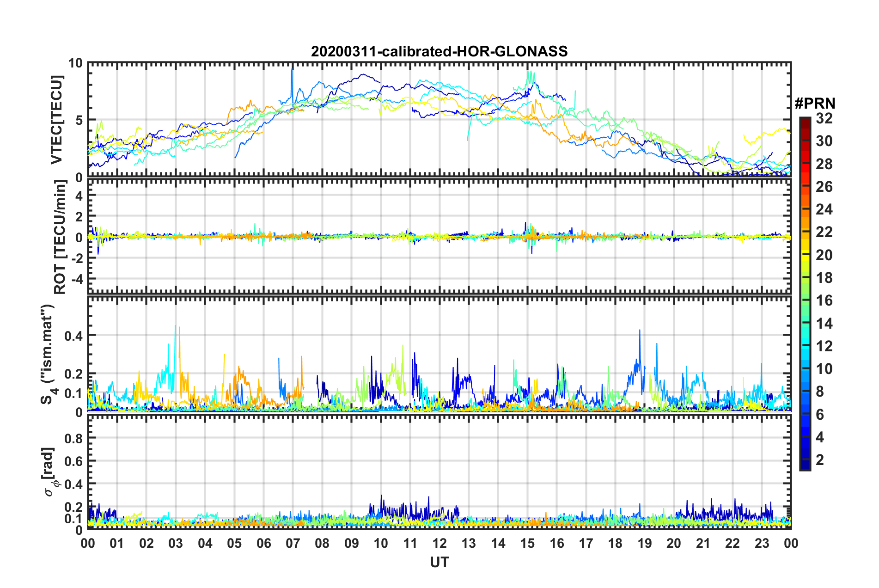Click colorbar tick label 32

[824, 119]
